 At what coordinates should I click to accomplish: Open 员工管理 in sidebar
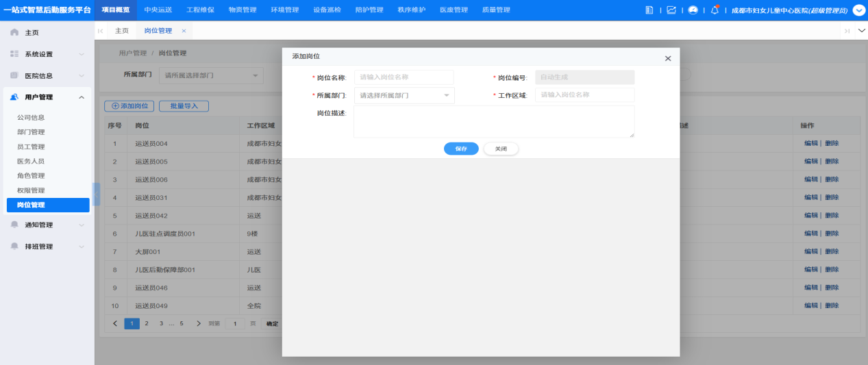click(x=31, y=147)
